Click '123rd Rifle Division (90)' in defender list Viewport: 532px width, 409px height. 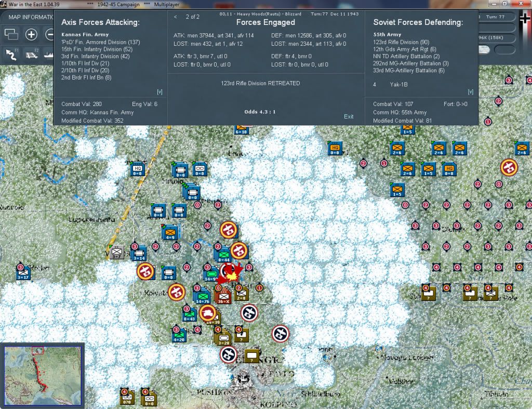coord(401,42)
